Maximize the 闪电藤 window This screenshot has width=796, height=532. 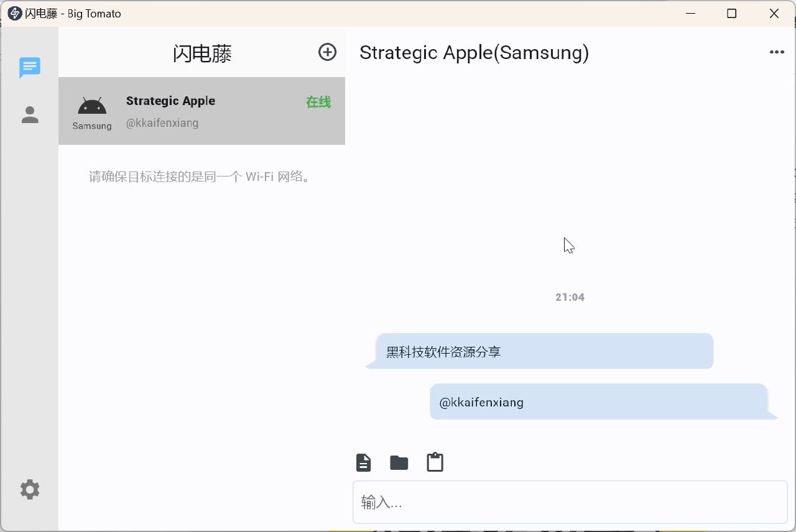[732, 13]
